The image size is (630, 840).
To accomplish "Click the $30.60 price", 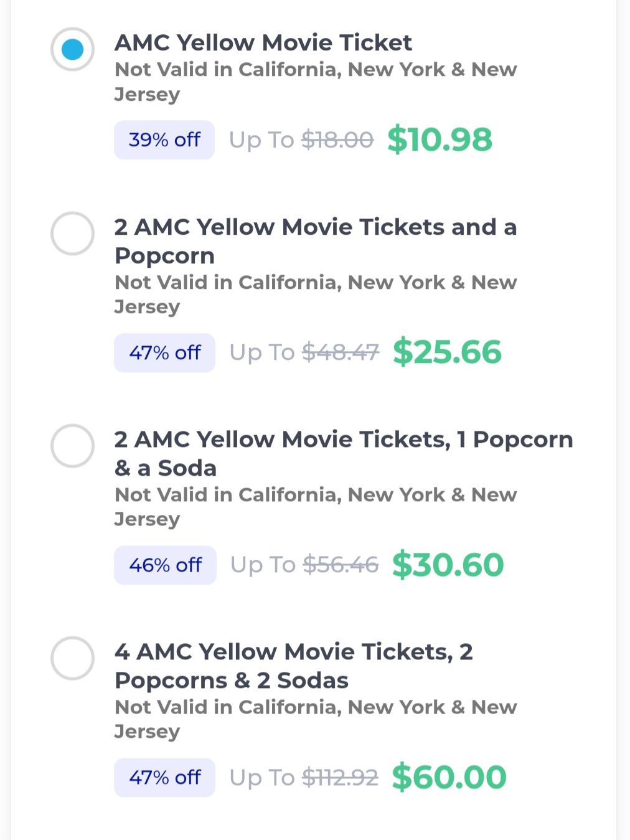I will tap(448, 565).
